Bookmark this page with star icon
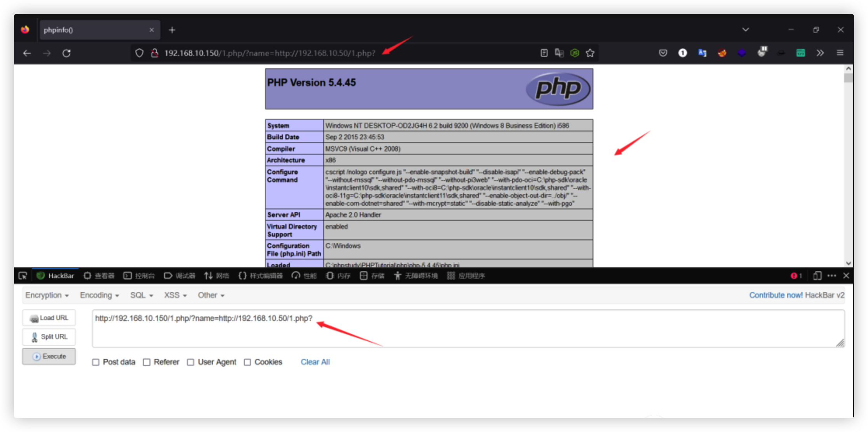The image size is (868, 432). coord(590,53)
